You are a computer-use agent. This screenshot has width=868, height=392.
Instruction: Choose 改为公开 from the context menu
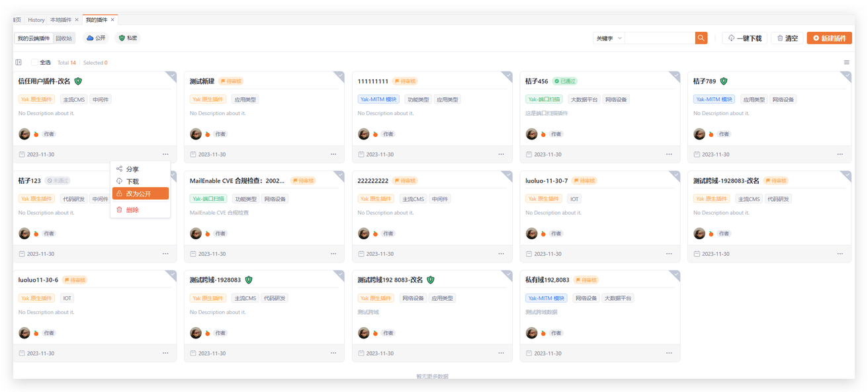[x=140, y=194]
